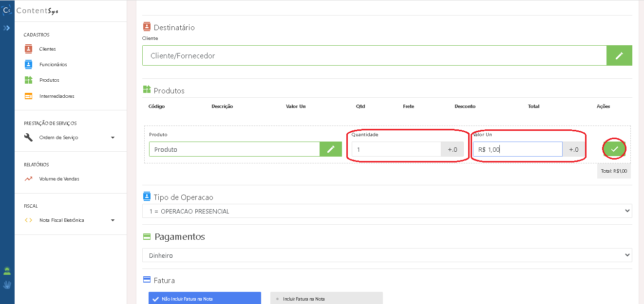
Task: Expand the Ordem de Serviço submenu arrow
Action: click(113, 138)
